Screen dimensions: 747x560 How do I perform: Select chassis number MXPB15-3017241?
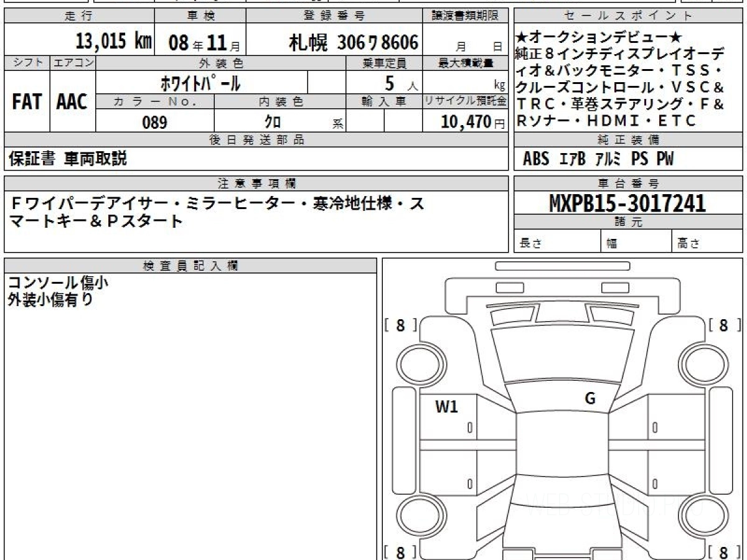(627, 203)
